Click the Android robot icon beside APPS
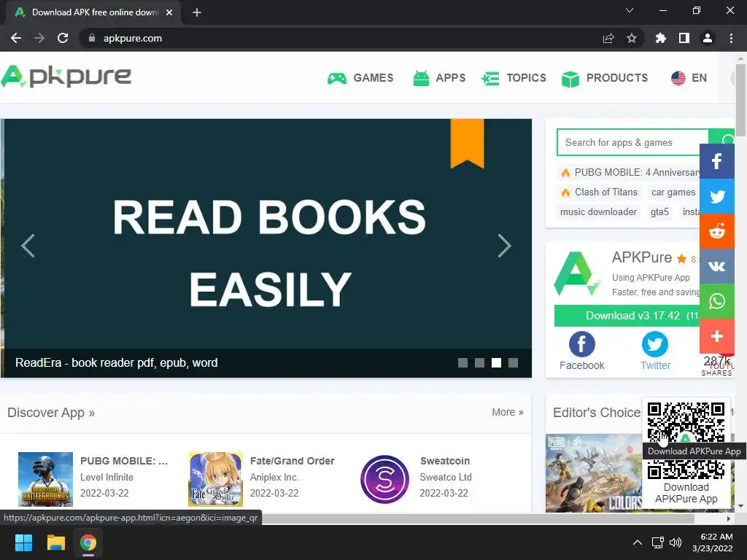The height and width of the screenshot is (560, 747). [421, 78]
